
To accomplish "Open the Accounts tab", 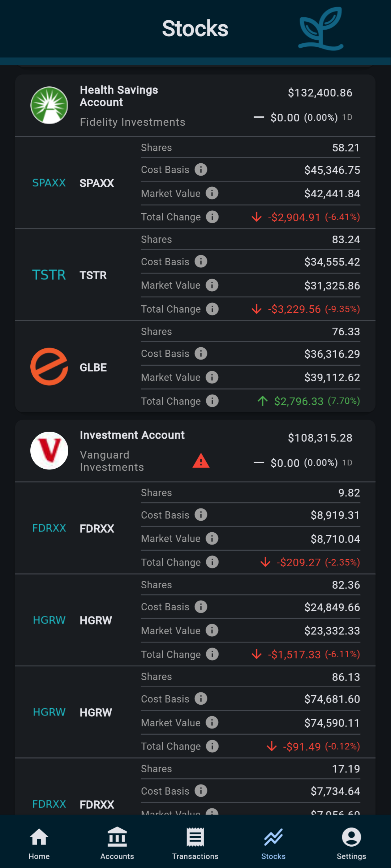I will [117, 844].
